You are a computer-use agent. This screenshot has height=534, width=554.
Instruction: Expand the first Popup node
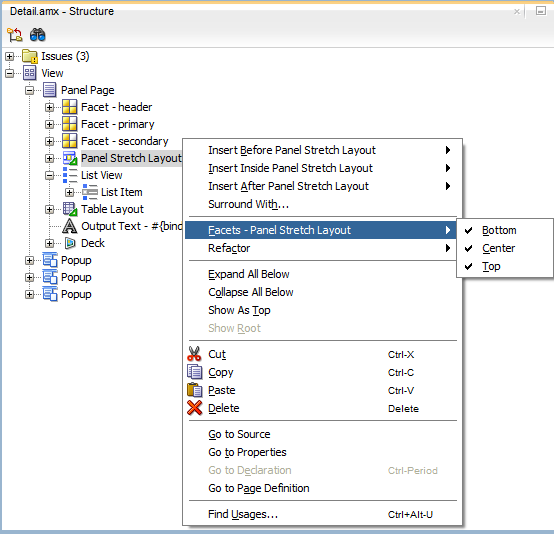tap(30, 260)
